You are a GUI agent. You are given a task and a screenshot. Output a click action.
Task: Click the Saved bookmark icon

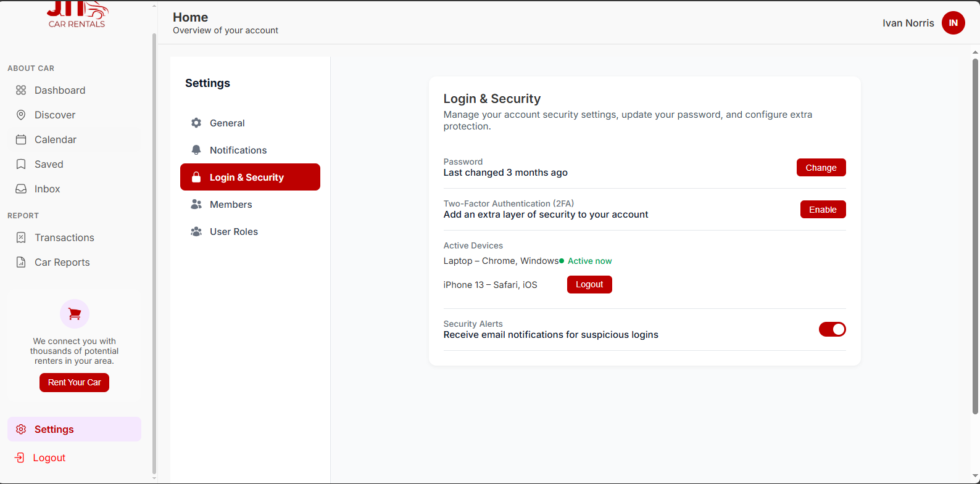[21, 164]
